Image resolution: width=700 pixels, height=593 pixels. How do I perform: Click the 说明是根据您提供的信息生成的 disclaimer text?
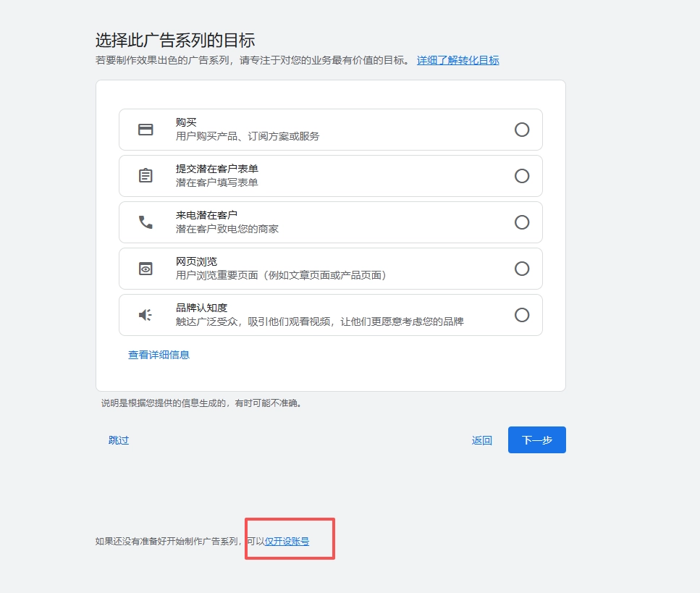point(201,403)
